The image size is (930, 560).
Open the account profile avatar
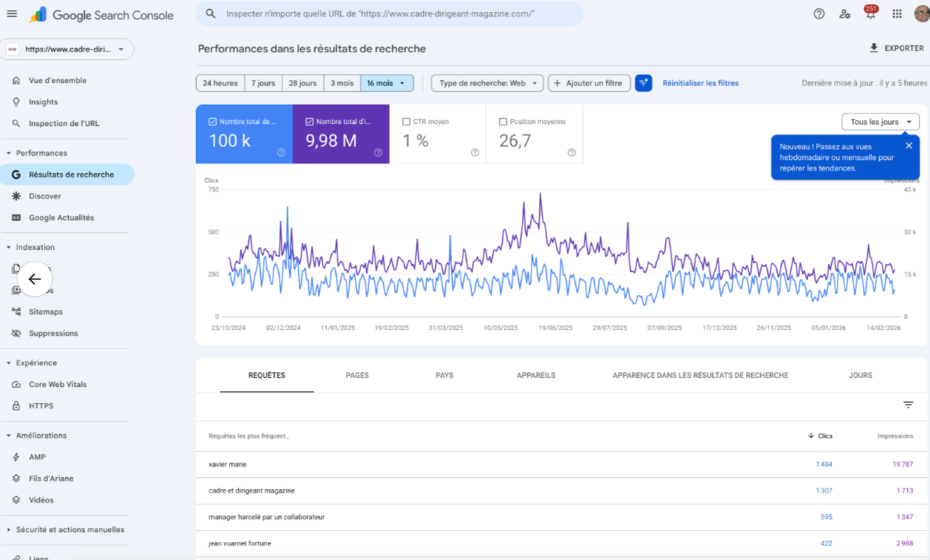tap(922, 14)
